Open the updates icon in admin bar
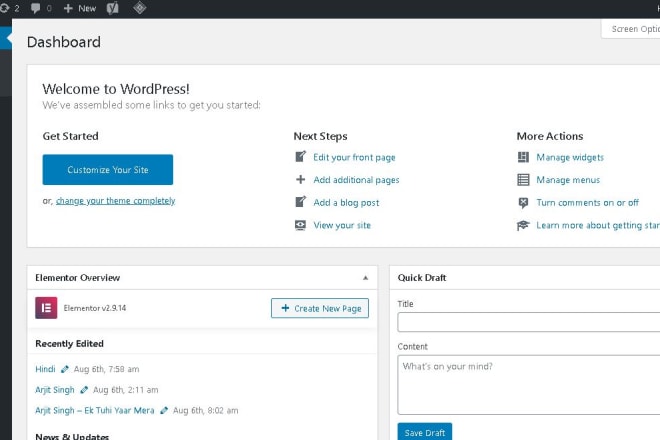 8,8
